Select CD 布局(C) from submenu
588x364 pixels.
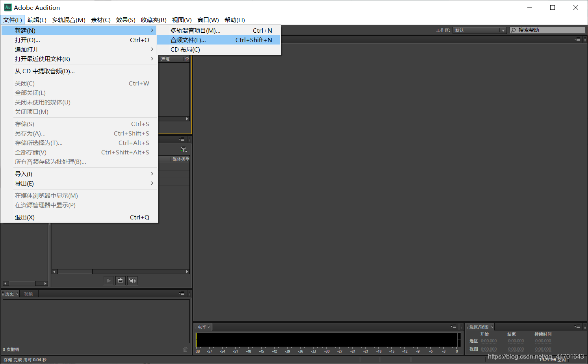tap(219, 49)
